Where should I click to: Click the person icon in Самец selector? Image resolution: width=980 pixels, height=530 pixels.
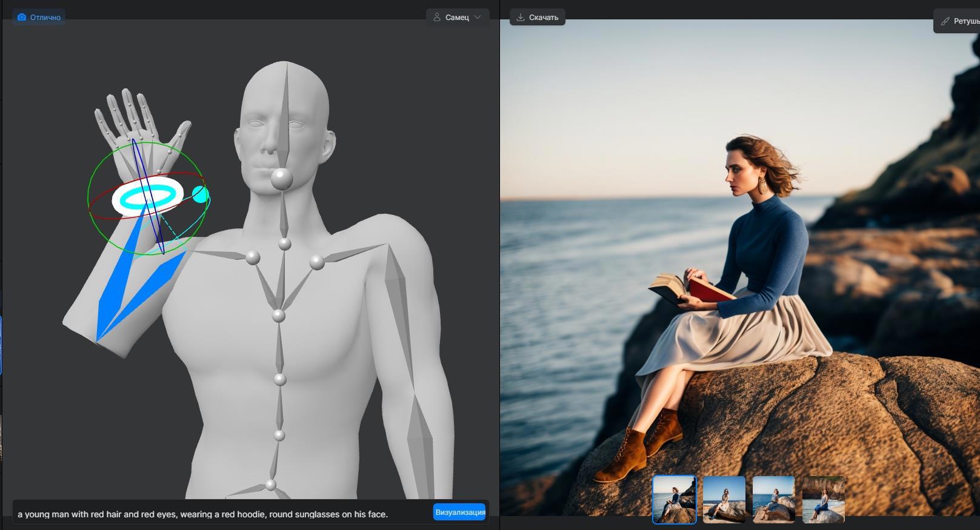point(436,18)
